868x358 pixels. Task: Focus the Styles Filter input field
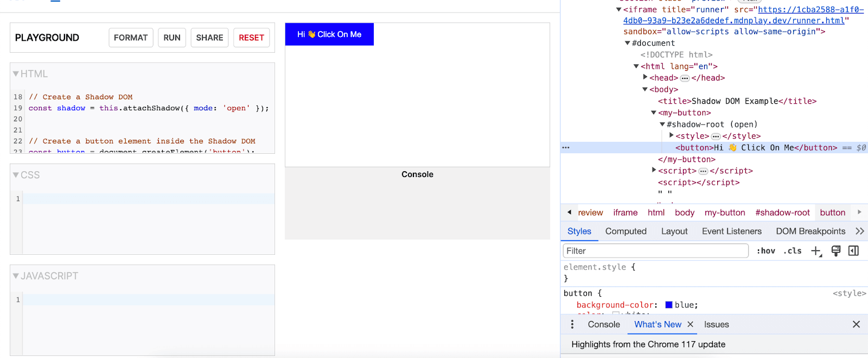pos(656,251)
